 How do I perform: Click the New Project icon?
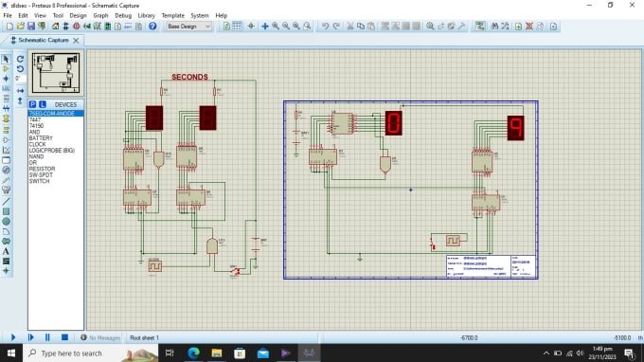pos(9,27)
